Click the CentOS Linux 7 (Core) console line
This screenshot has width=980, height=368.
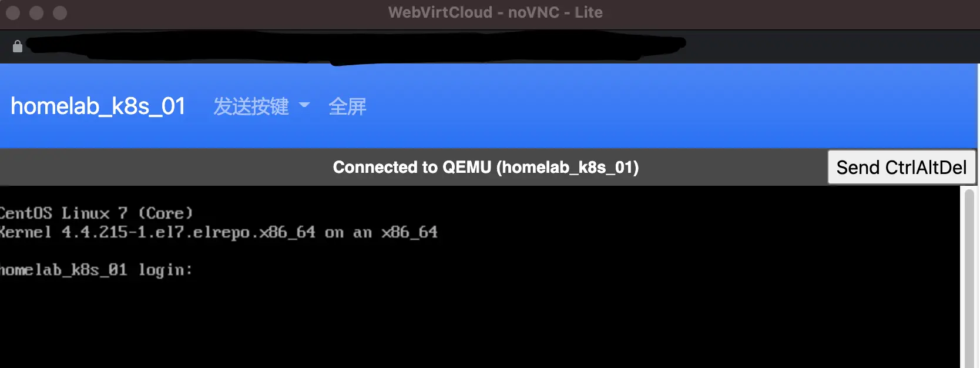[96, 213]
